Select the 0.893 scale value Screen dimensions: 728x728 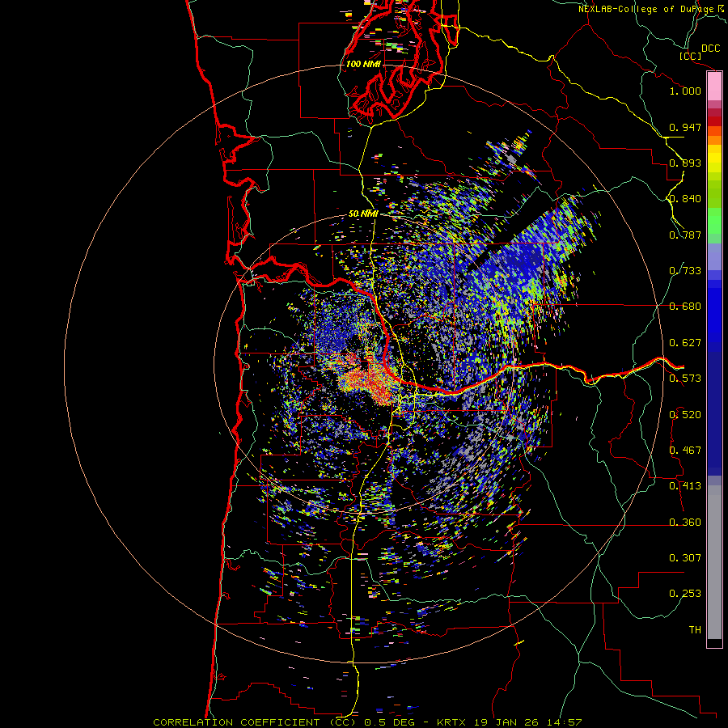[x=685, y=163]
